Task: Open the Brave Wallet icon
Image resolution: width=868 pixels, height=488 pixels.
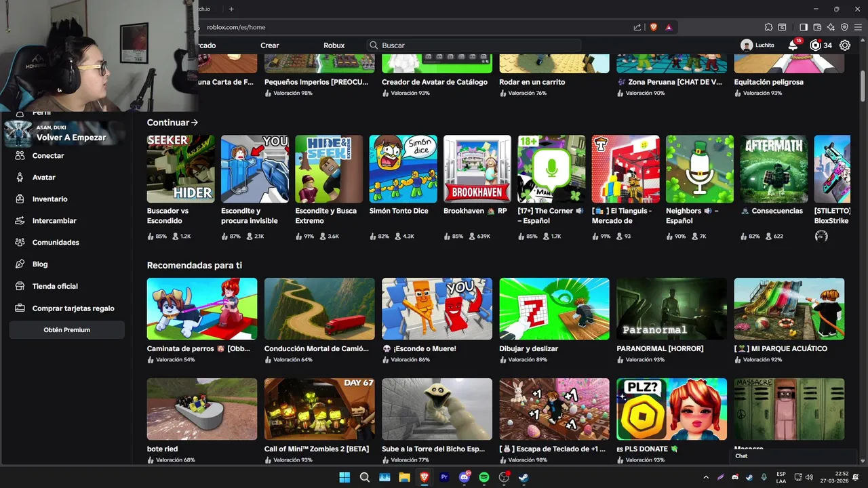Action: [817, 27]
